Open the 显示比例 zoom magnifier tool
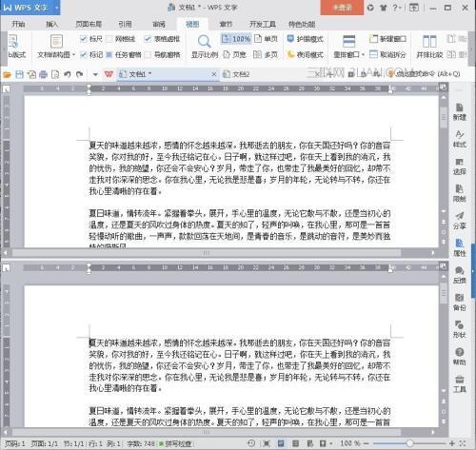476x450 pixels. [205, 46]
